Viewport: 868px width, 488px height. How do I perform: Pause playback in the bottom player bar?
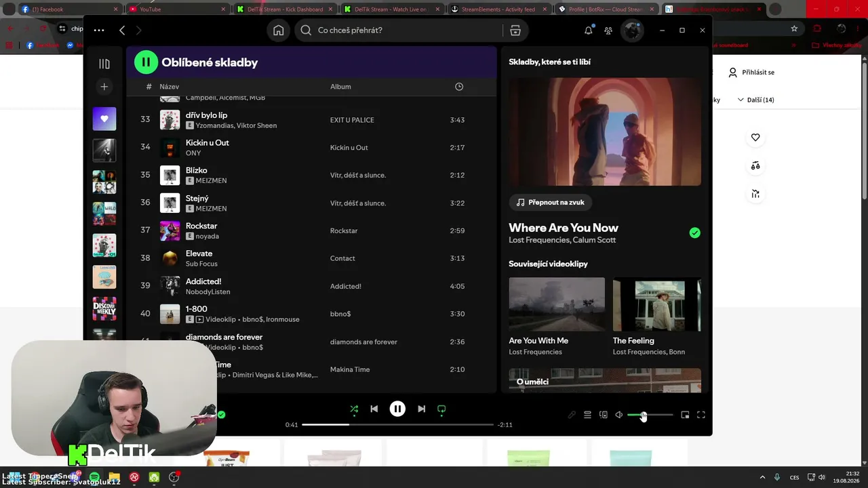(397, 409)
